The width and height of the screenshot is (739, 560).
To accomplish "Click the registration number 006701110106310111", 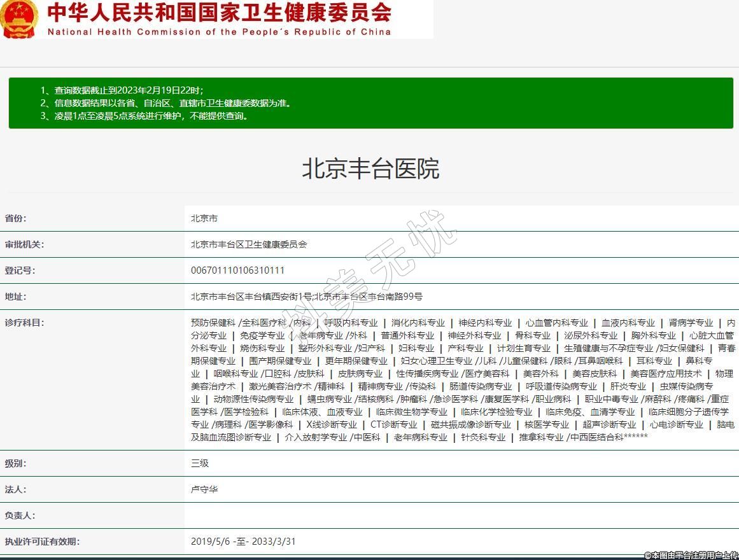I will coord(237,270).
